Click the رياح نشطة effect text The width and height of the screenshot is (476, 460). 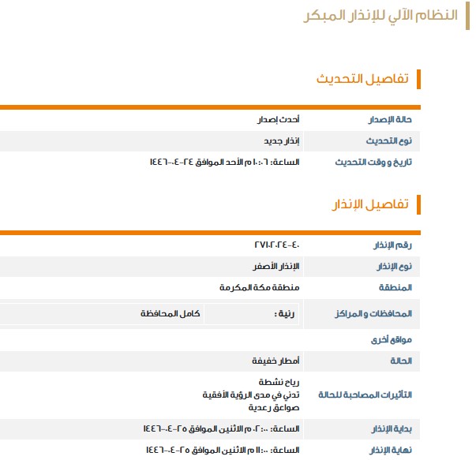coord(280,380)
